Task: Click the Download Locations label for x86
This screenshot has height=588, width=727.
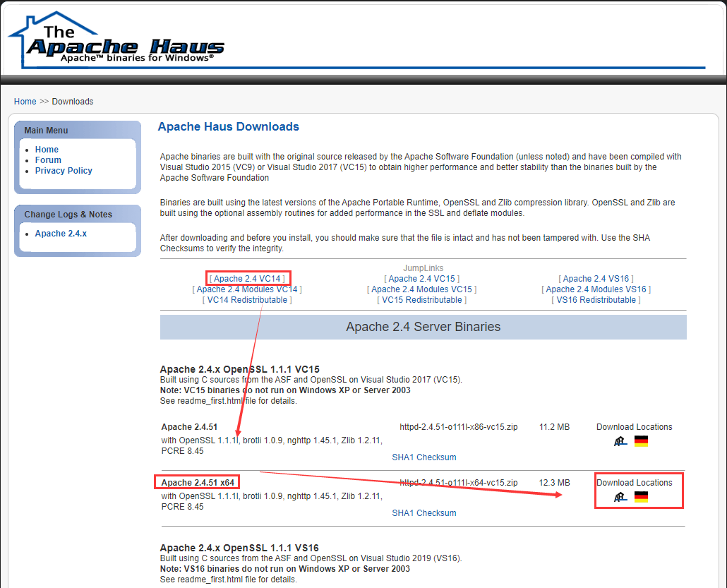Action: 635,427
